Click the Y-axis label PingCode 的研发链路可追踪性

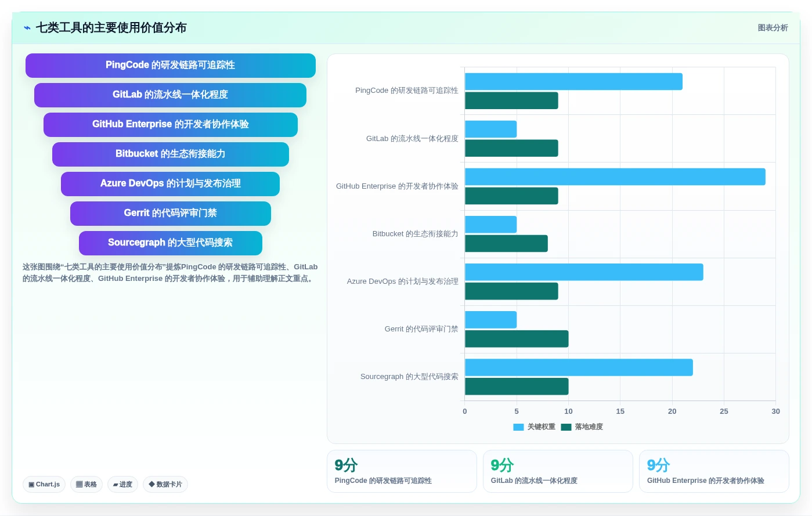coord(406,91)
